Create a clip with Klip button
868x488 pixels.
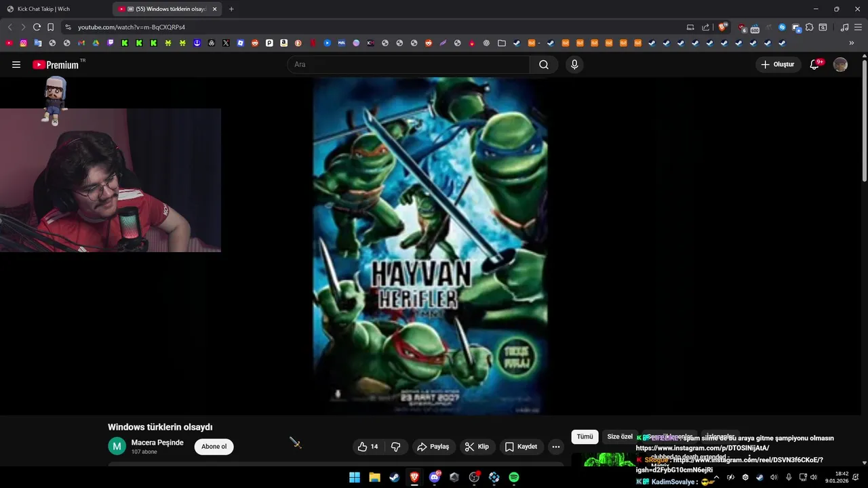pos(476,447)
